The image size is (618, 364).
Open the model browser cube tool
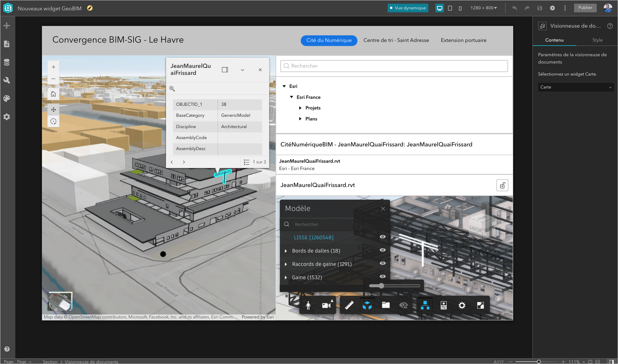coord(367,305)
